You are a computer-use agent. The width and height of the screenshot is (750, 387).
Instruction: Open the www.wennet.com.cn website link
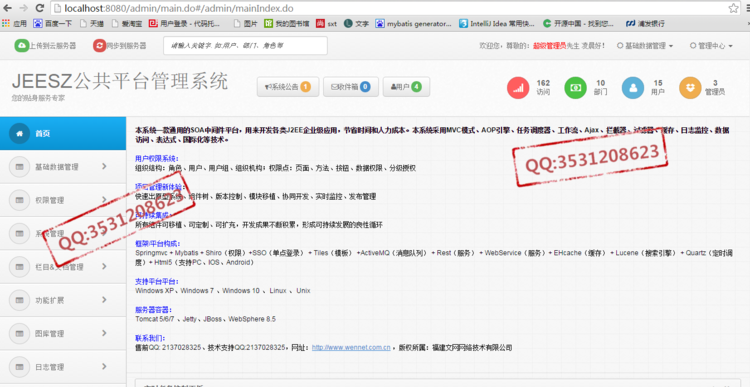tap(351, 347)
